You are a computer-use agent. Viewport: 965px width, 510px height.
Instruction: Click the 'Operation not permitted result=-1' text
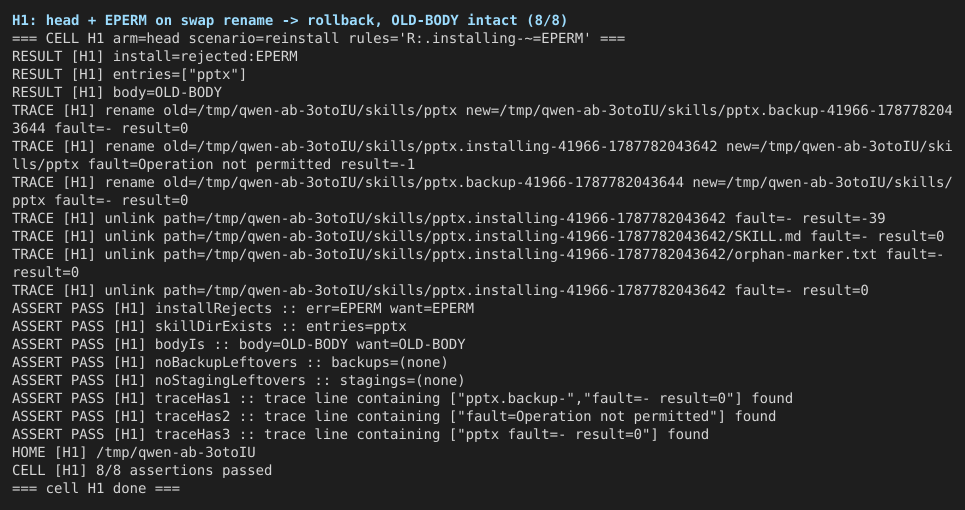pos(276,164)
